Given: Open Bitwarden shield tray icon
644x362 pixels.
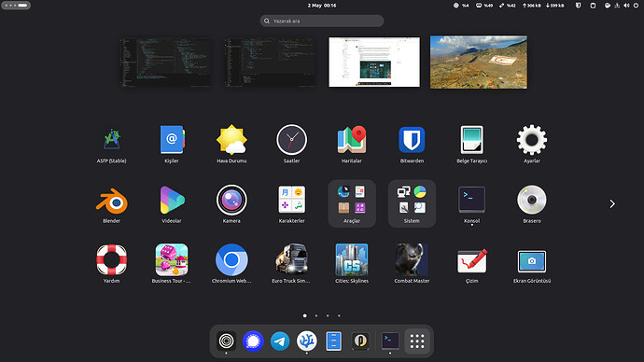Looking at the screenshot, I should click(579, 6).
